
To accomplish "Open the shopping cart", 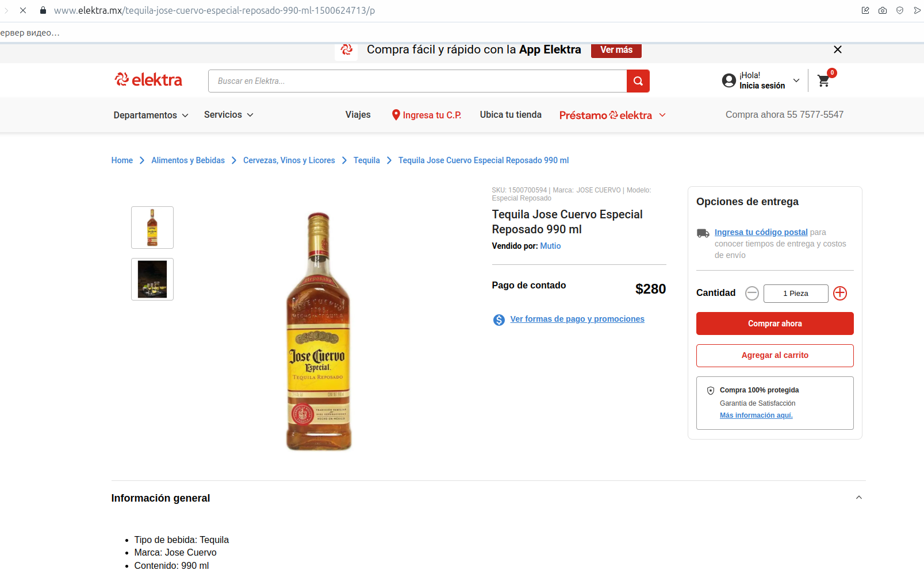I will (x=824, y=80).
